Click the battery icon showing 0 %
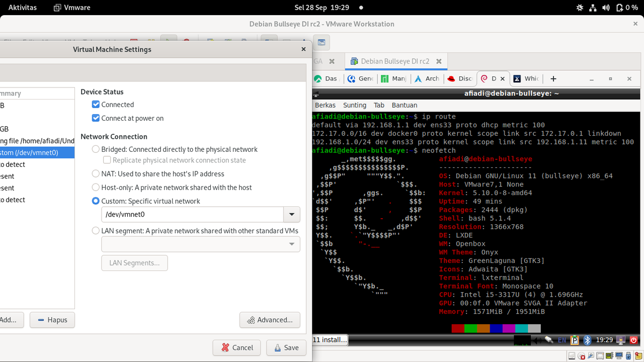This screenshot has width=644, height=362. 627,8
